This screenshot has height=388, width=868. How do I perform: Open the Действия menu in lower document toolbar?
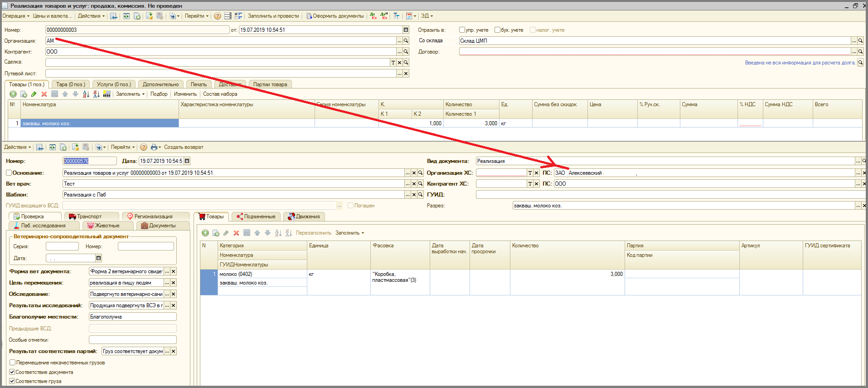click(18, 147)
